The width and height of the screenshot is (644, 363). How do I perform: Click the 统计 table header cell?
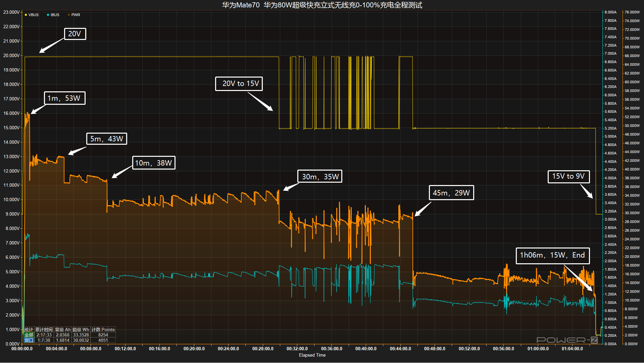(29, 329)
